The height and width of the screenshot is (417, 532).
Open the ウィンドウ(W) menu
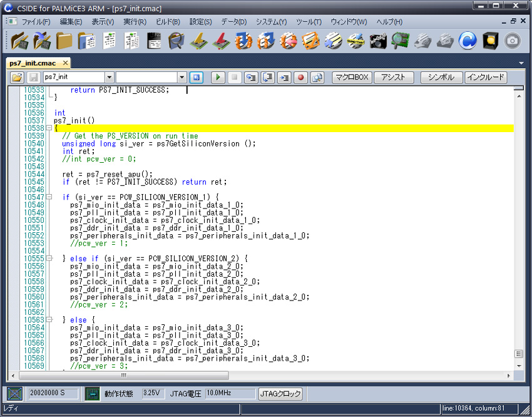pos(349,22)
